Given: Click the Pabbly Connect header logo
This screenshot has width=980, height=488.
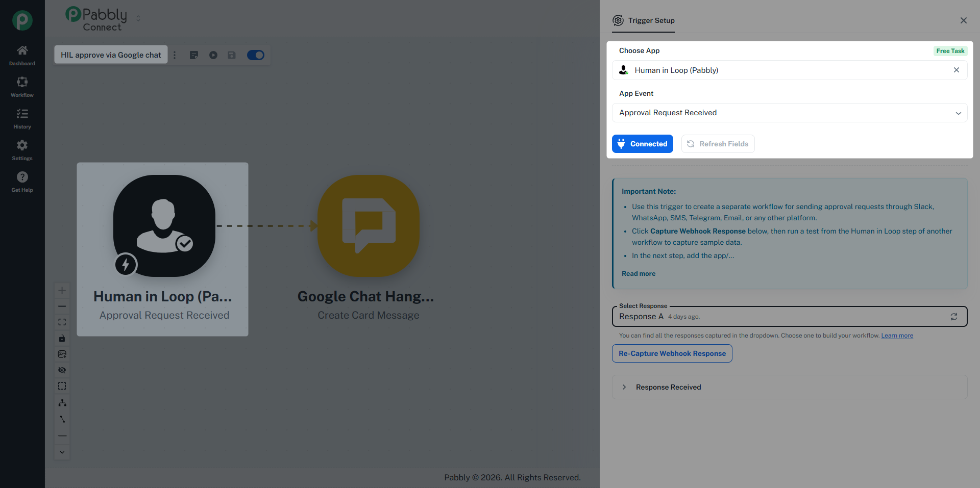Looking at the screenshot, I should point(96,19).
